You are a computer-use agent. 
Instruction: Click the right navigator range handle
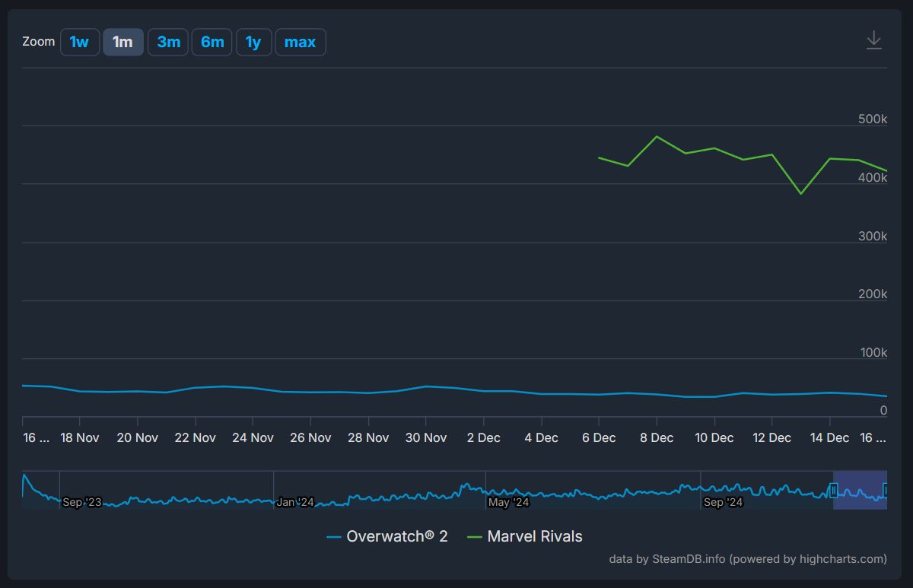click(x=886, y=490)
